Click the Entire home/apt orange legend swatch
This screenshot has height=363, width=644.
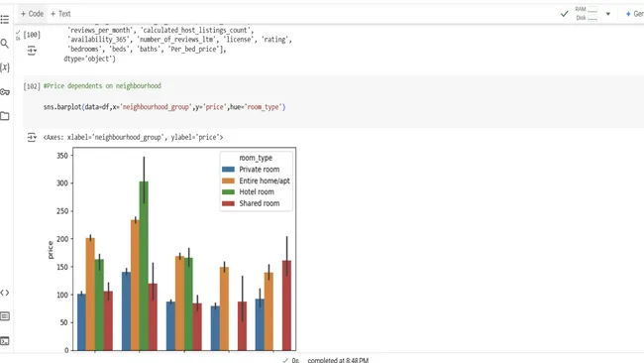[228, 181]
